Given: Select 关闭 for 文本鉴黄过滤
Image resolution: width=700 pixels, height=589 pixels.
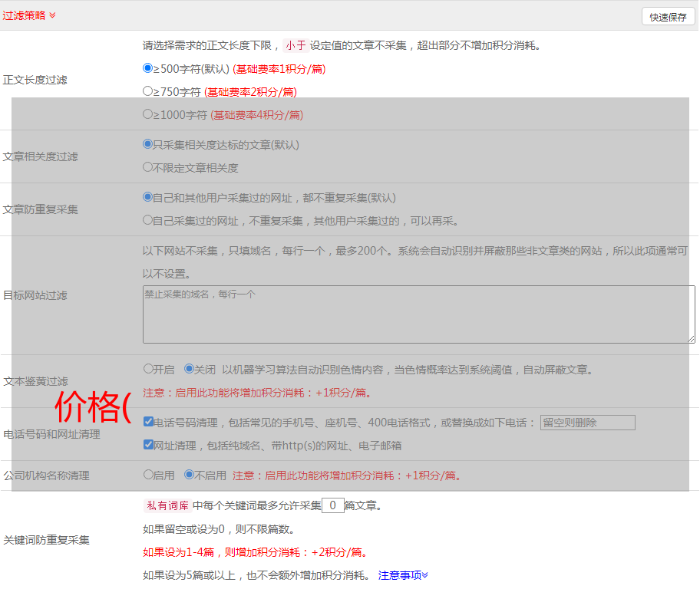Looking at the screenshot, I should (x=189, y=368).
